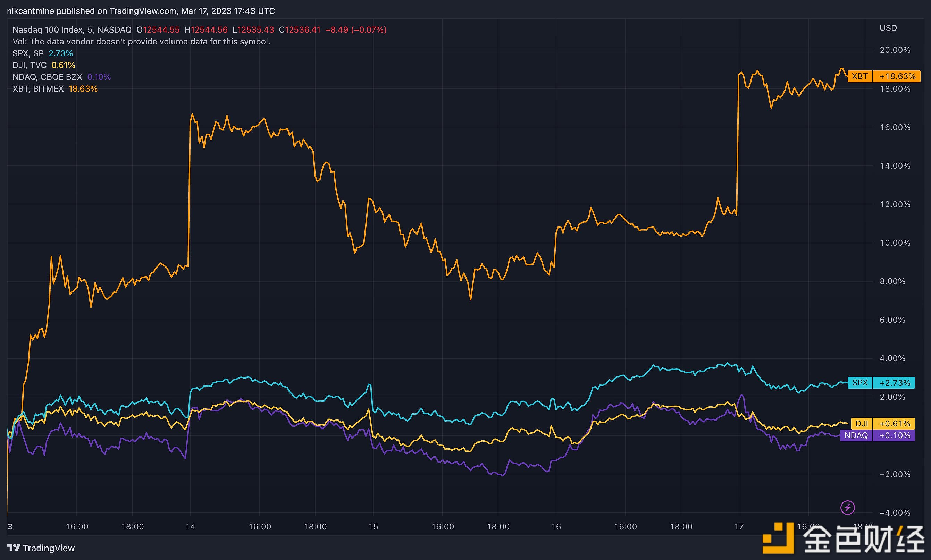
Task: Open the USD currency selector
Action: pos(888,28)
